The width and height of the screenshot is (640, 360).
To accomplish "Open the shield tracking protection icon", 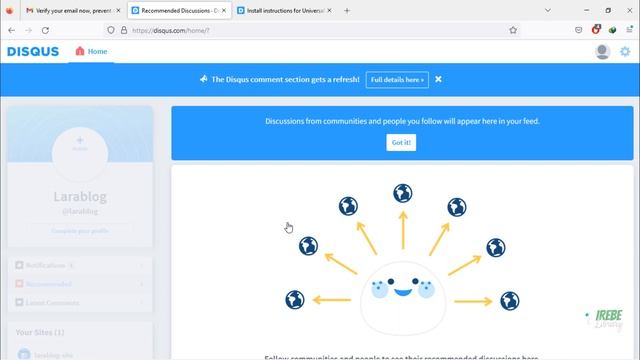I will click(111, 30).
